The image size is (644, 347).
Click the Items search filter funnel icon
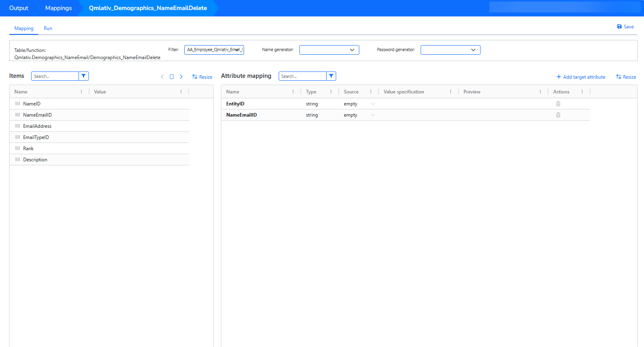coord(84,76)
